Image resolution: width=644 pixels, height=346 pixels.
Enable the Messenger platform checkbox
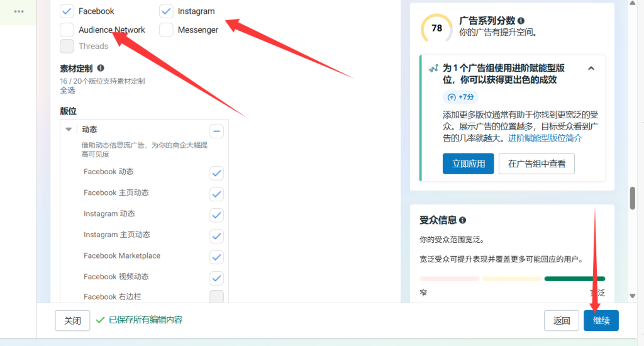[166, 30]
